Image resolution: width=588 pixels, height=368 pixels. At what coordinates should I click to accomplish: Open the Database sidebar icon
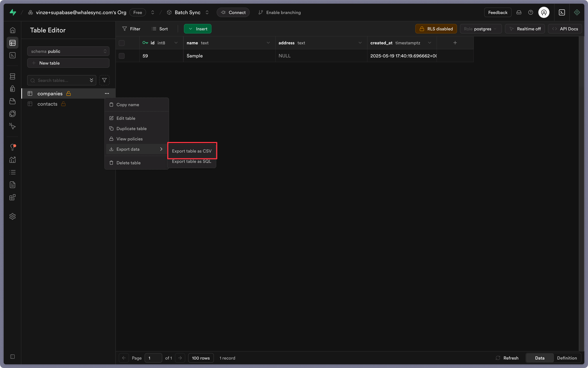tap(12, 76)
